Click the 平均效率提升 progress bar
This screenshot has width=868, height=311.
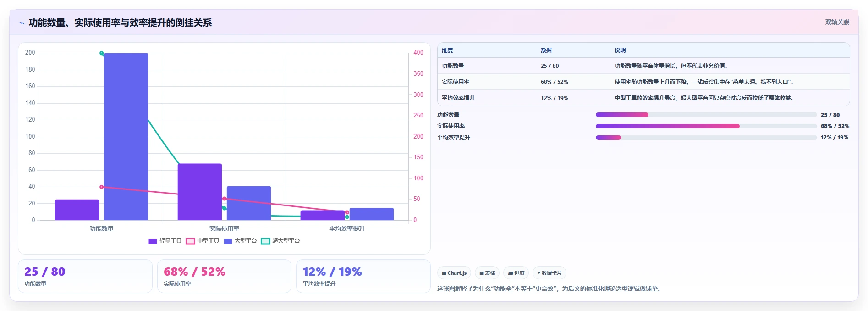click(x=706, y=138)
